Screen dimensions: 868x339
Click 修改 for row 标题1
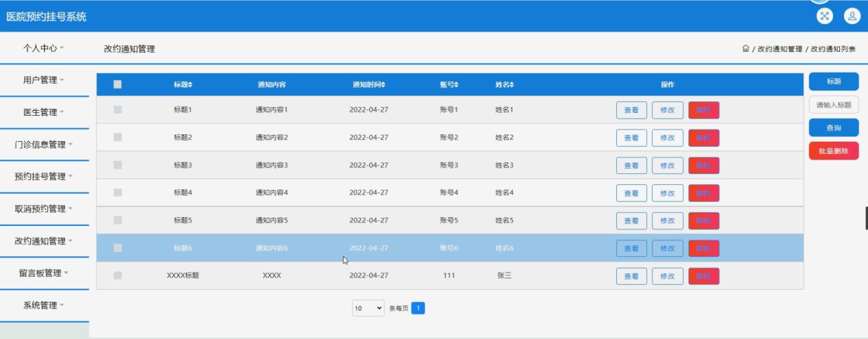668,110
